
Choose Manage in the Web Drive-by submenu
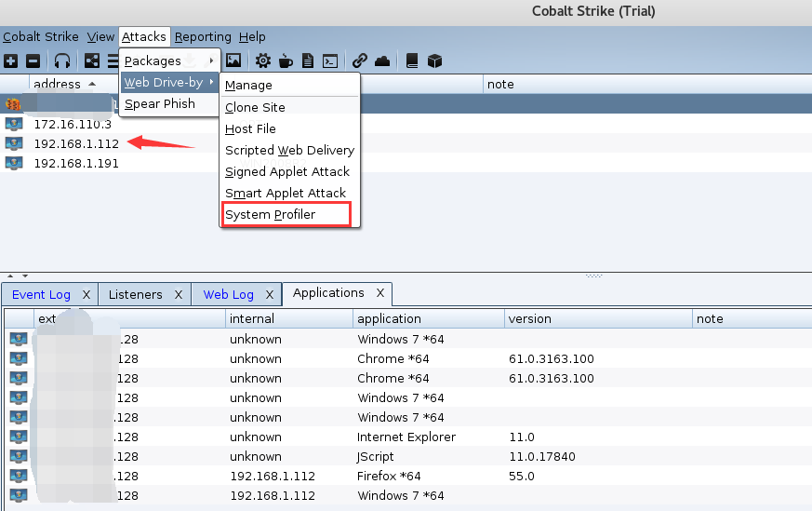click(290, 85)
